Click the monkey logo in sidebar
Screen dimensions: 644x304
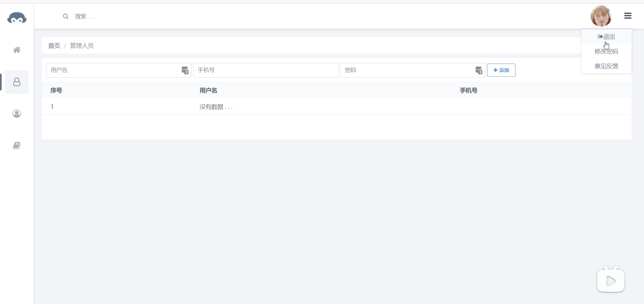[17, 18]
